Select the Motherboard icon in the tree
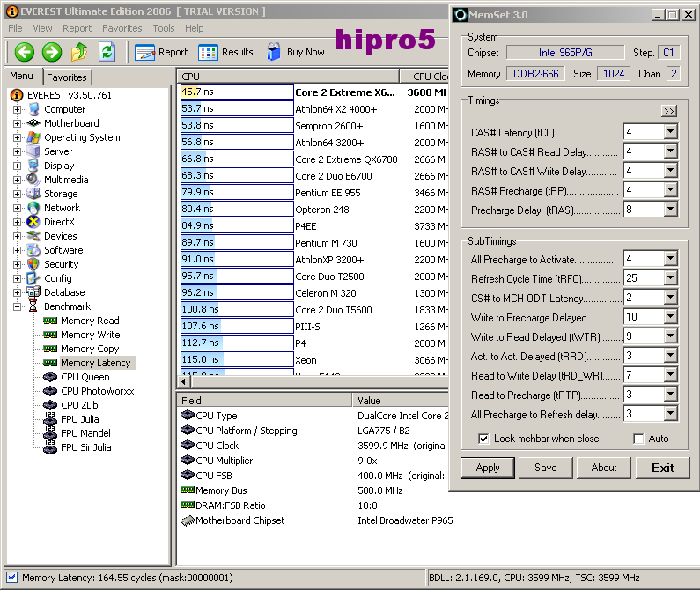The height and width of the screenshot is (590, 700). click(33, 123)
